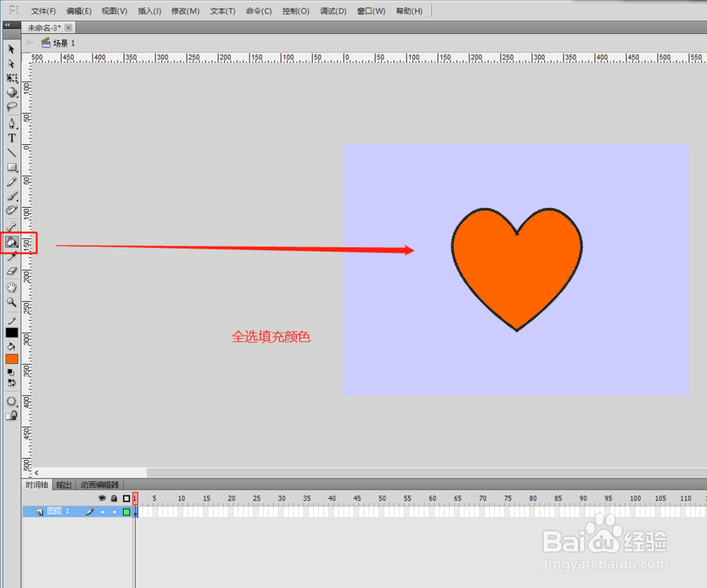This screenshot has width=707, height=588.
Task: Select the Brush tool
Action: [x=12, y=196]
